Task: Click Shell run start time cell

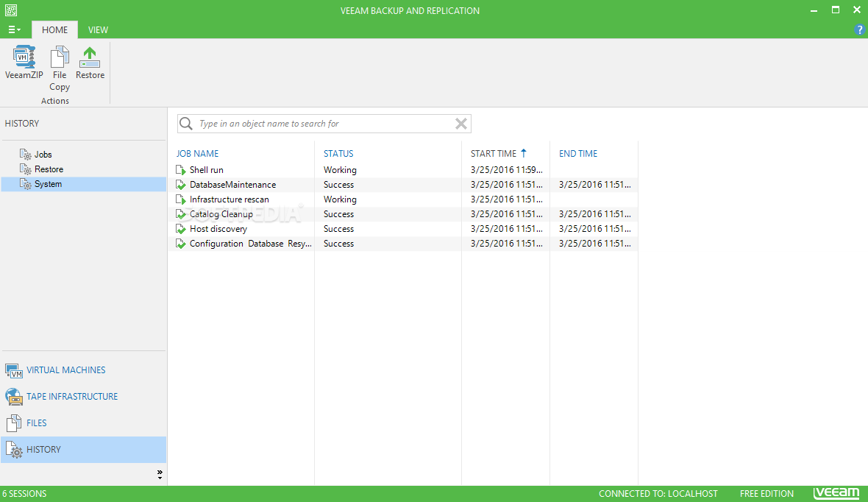Action: [x=507, y=170]
